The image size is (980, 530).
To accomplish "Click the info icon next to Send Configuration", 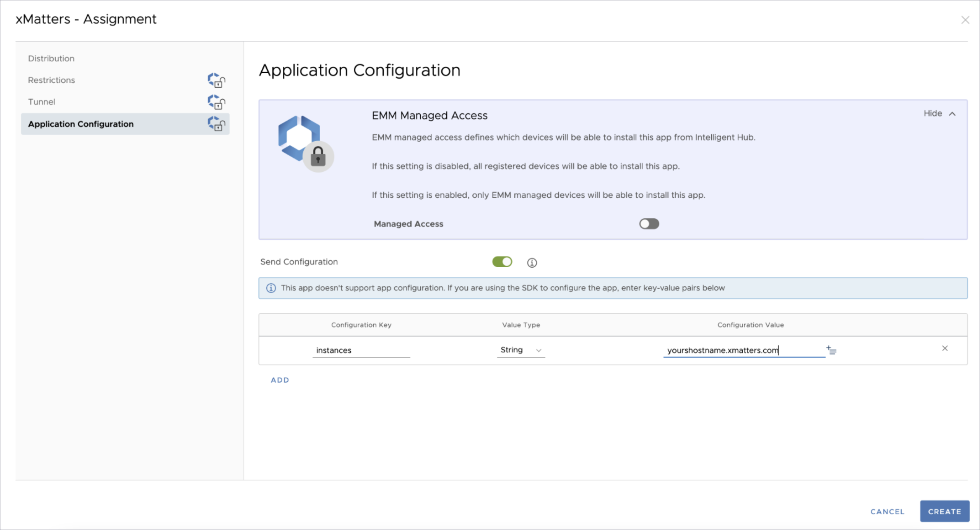I will (x=532, y=263).
